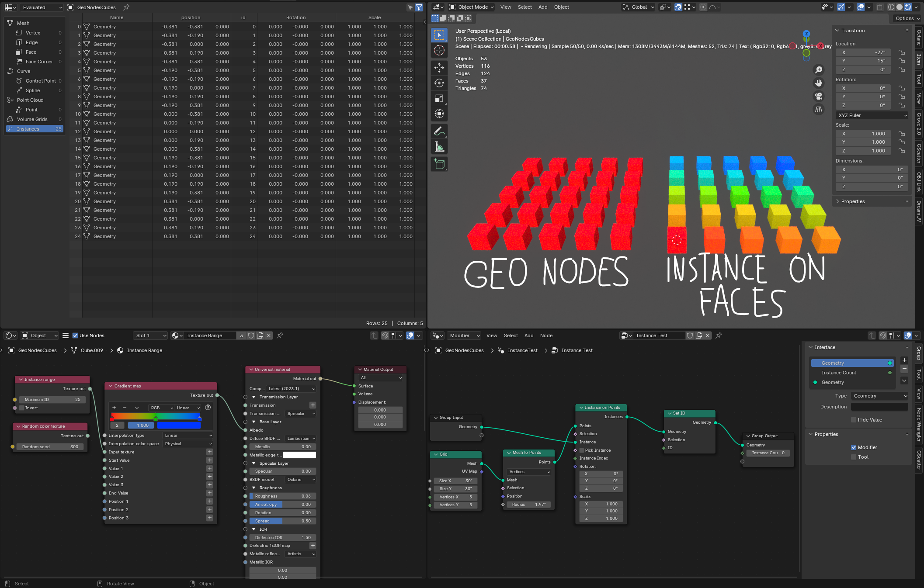Screen dimensions: 924x588
Task: Open the Node menu in geometry editor
Action: tap(546, 336)
